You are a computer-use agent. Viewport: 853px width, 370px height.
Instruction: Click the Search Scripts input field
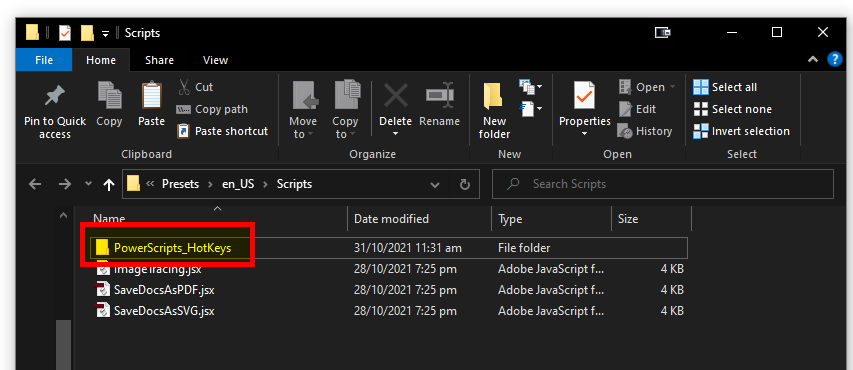pyautogui.click(x=663, y=184)
